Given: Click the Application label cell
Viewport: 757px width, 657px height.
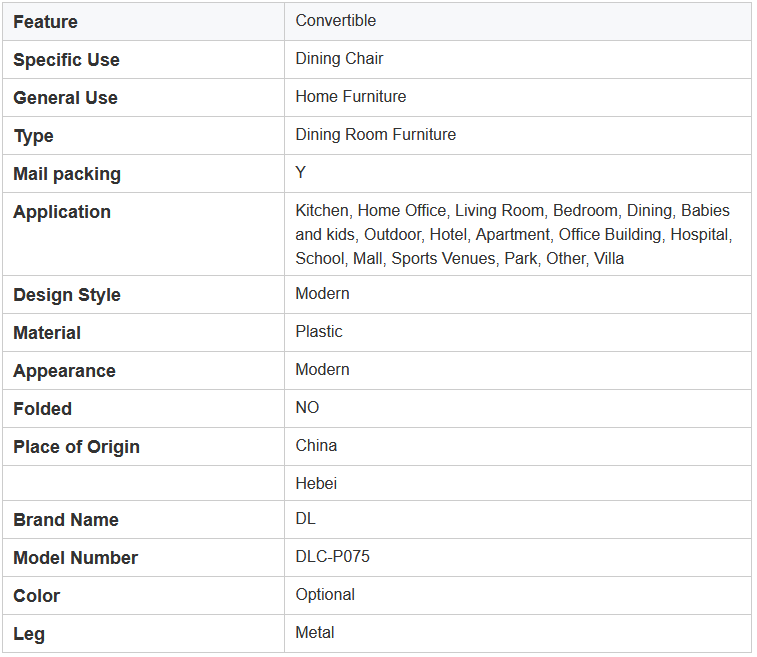Looking at the screenshot, I should (x=143, y=234).
